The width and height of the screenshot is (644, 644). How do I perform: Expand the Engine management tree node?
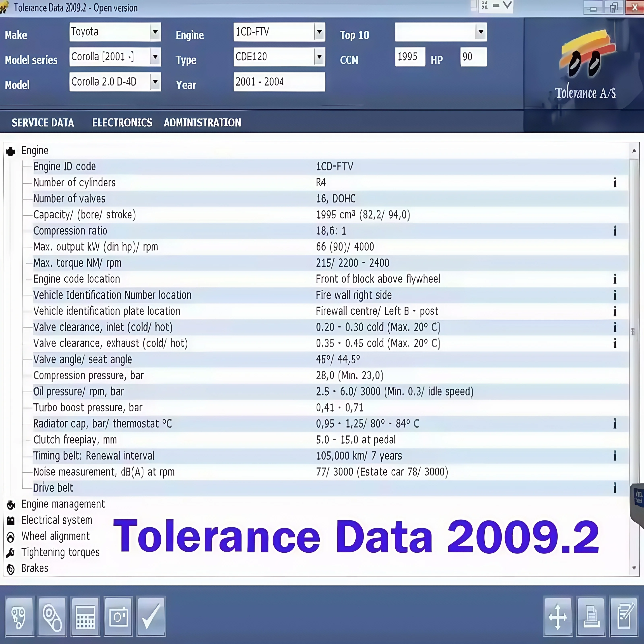[x=63, y=504]
